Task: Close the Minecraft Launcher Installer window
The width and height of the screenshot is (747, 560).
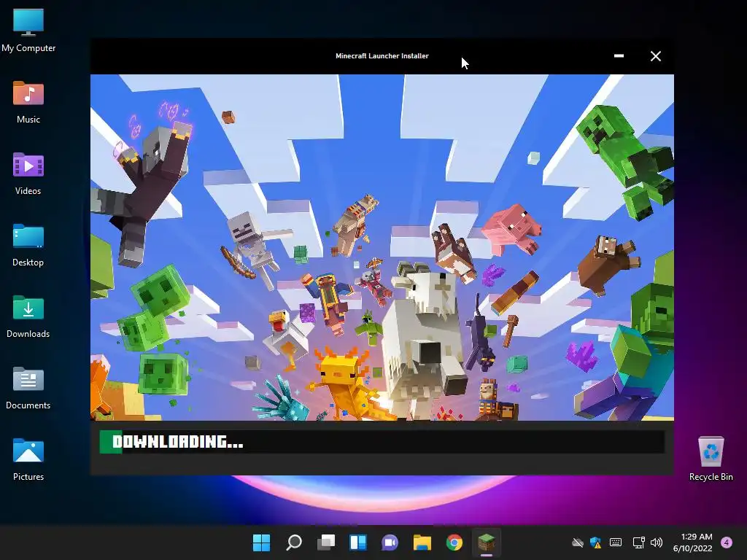Action: pos(656,56)
